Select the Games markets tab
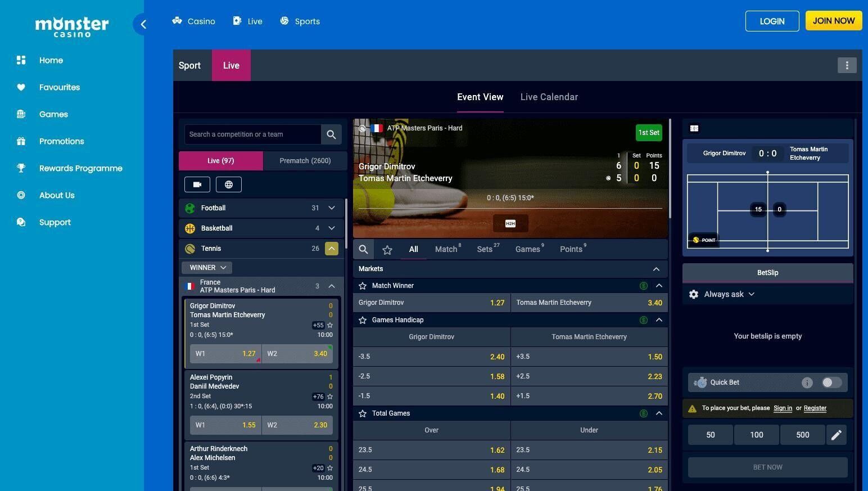868x491 pixels. (530, 249)
